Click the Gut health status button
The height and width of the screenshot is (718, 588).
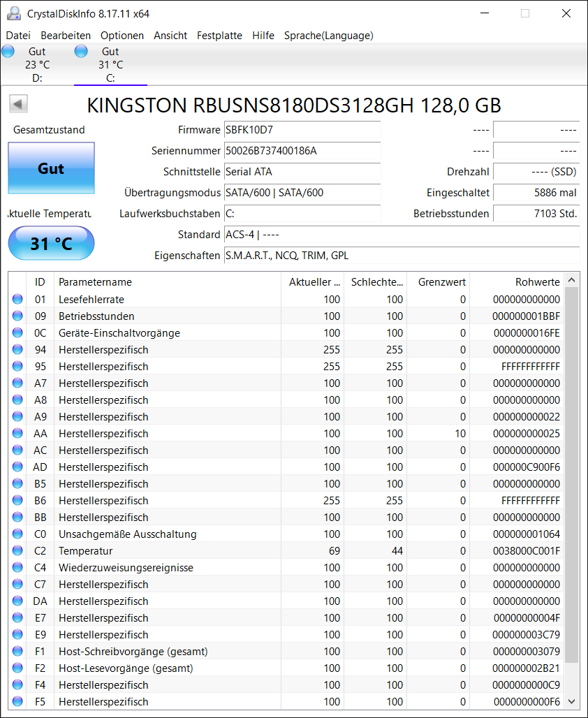(x=51, y=168)
